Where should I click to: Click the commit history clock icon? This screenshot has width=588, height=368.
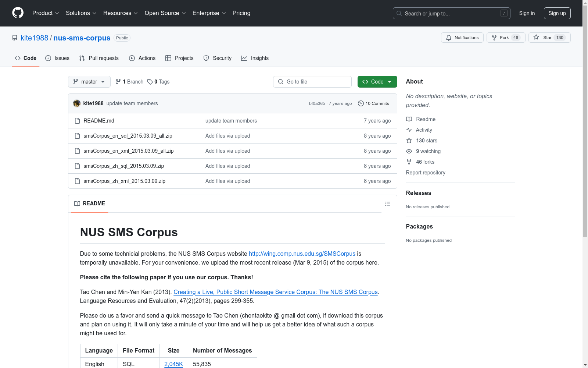point(361,103)
